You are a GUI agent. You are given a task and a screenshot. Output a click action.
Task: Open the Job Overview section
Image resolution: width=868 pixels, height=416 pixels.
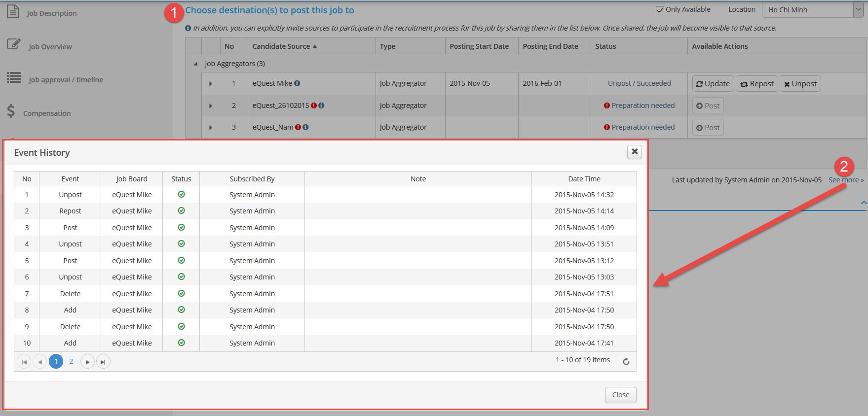[50, 47]
